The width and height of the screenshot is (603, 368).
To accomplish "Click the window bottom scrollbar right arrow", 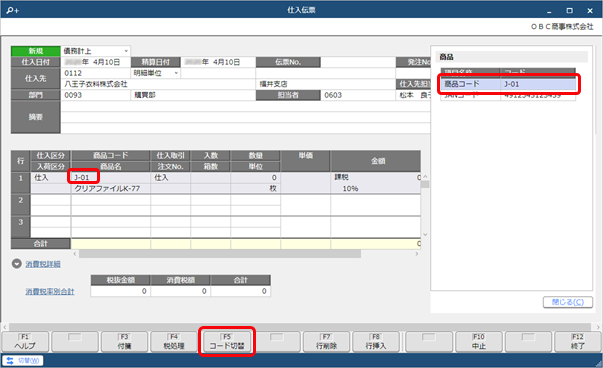I will (598, 327).
